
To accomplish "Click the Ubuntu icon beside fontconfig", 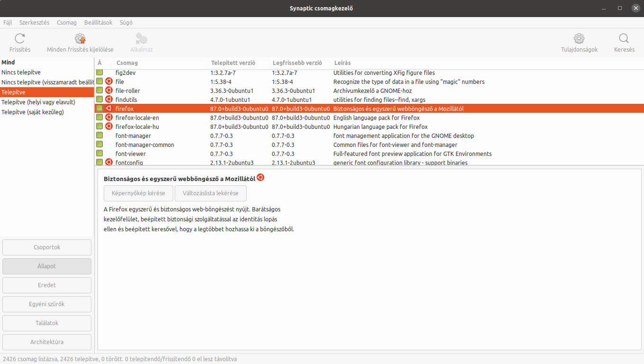I will (108, 163).
